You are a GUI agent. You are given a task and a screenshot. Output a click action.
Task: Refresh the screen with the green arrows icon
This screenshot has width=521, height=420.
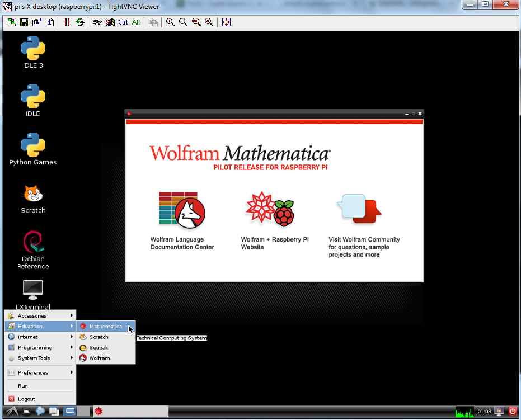(79, 22)
